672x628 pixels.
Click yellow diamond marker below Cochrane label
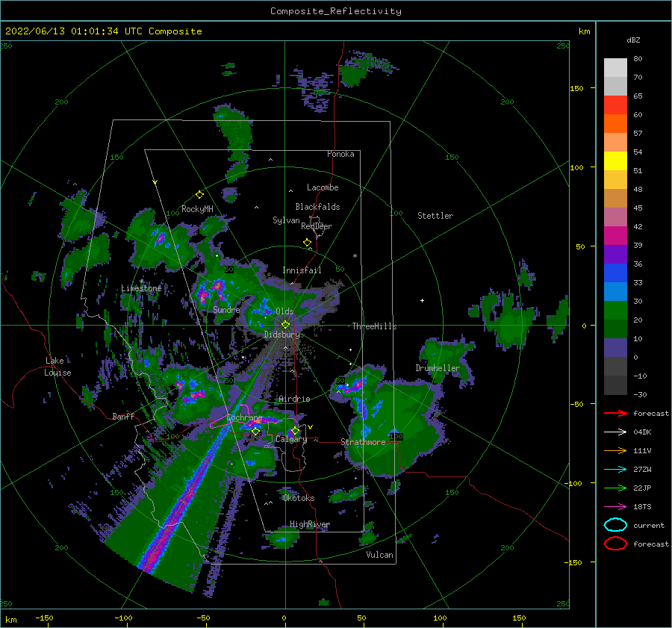(255, 432)
